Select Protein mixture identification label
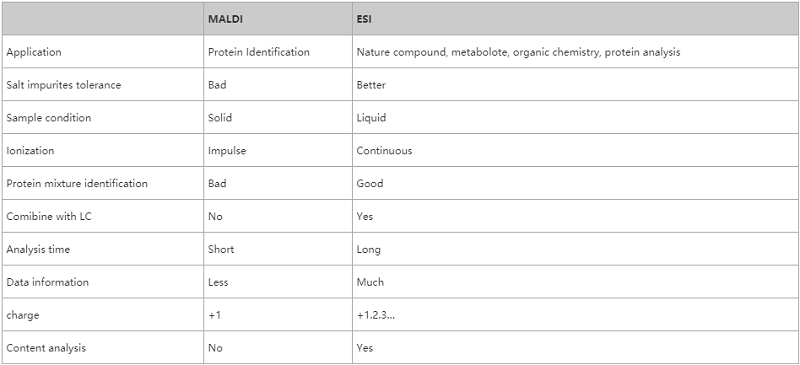 77,183
